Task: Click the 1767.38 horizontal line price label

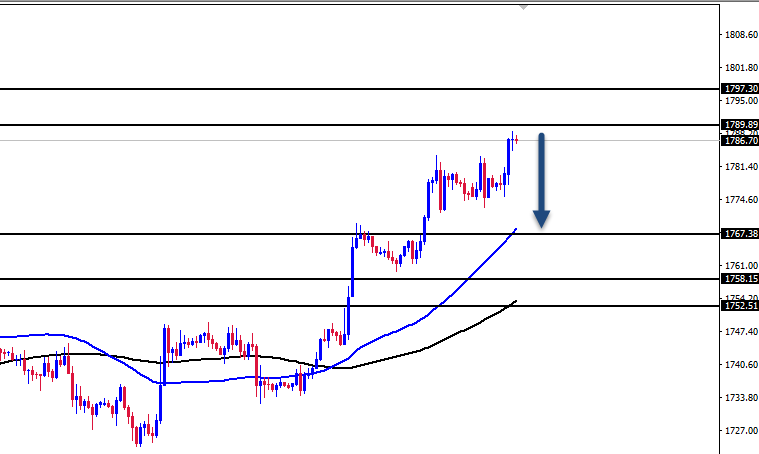Action: [x=740, y=234]
